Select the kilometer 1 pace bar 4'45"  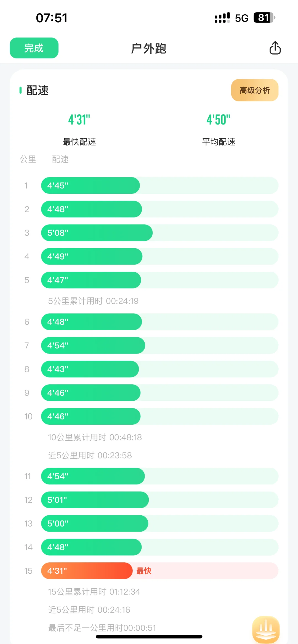click(91, 185)
